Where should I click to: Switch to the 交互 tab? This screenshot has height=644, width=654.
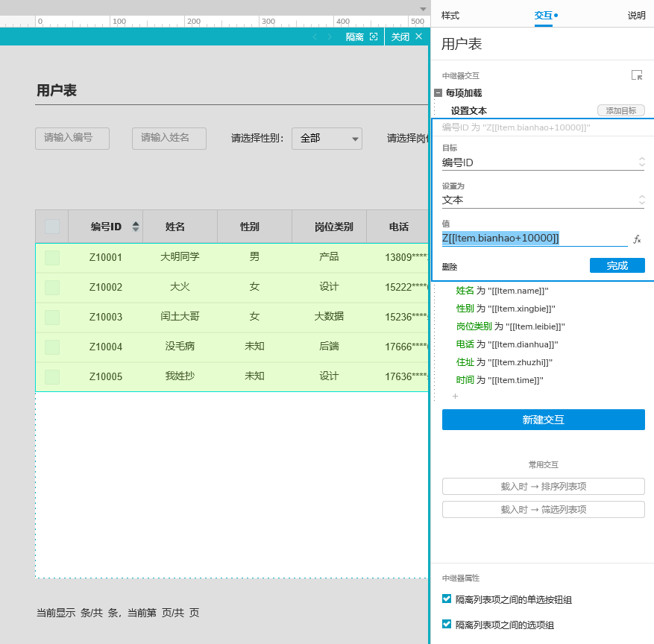tap(543, 16)
